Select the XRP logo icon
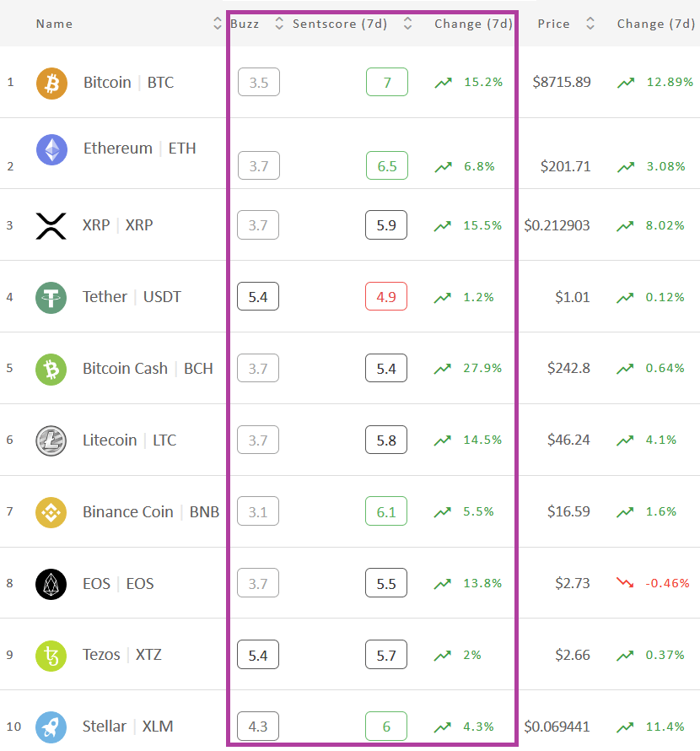700x751 pixels. (x=51, y=226)
